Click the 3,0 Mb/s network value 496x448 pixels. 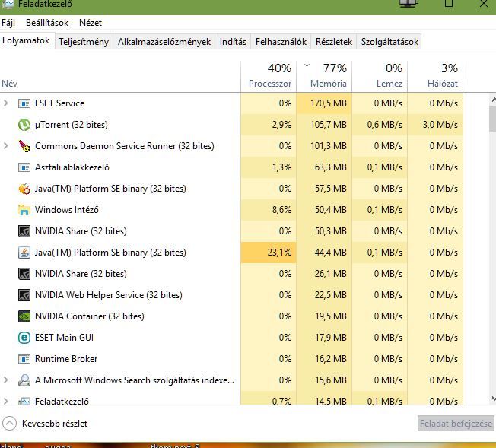click(x=440, y=125)
